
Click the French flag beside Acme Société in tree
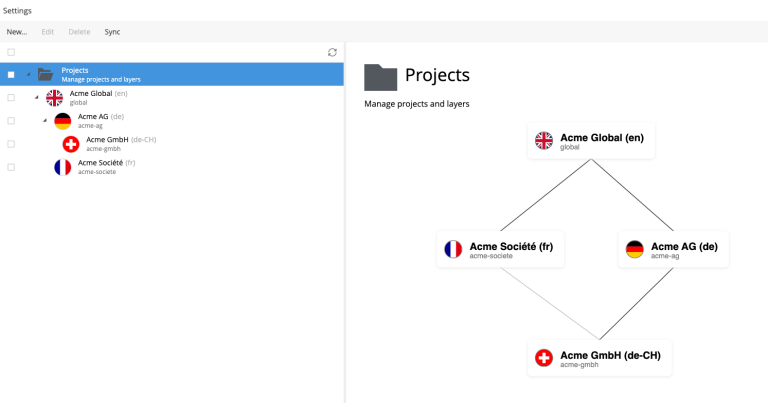[x=62, y=167]
